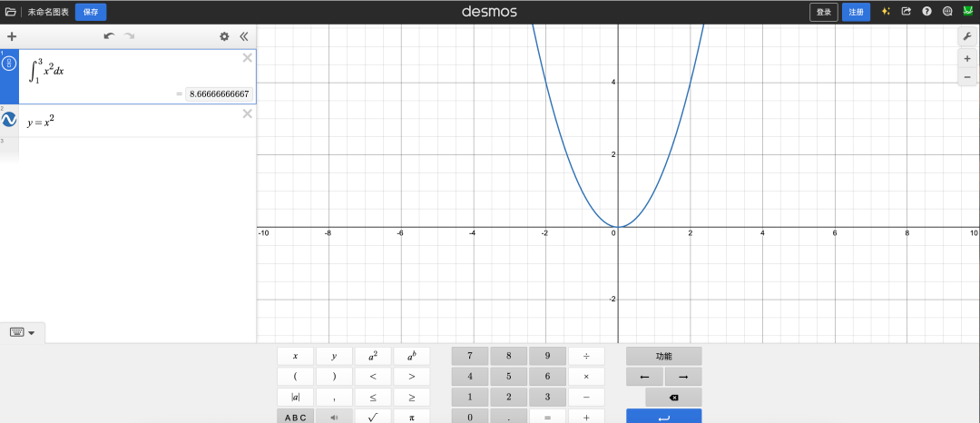Collapse the expression list panel
This screenshot has width=980, height=423.
(243, 36)
